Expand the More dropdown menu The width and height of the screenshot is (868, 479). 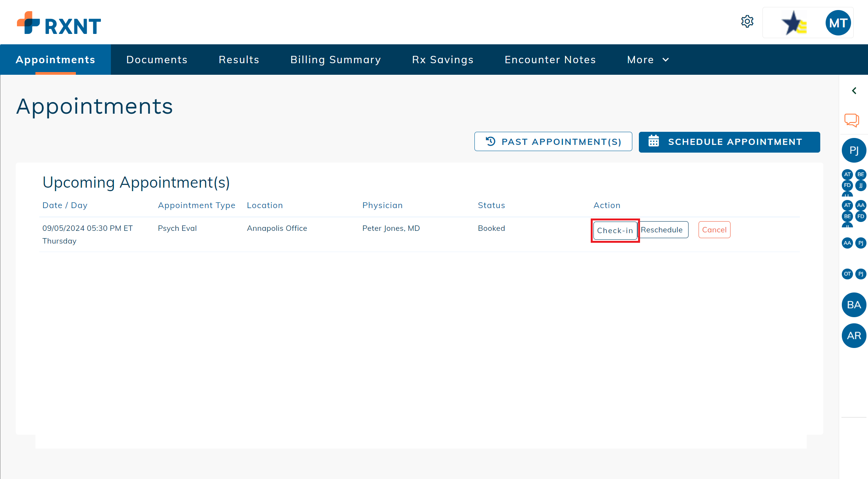(648, 60)
